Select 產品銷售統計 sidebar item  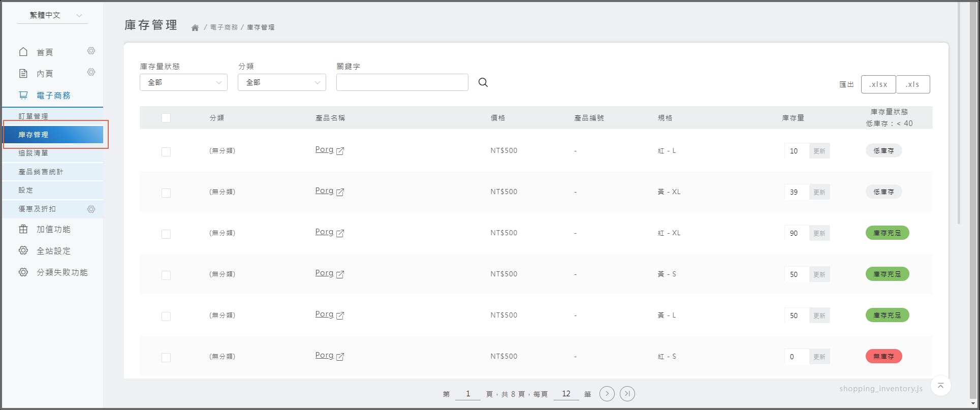41,172
